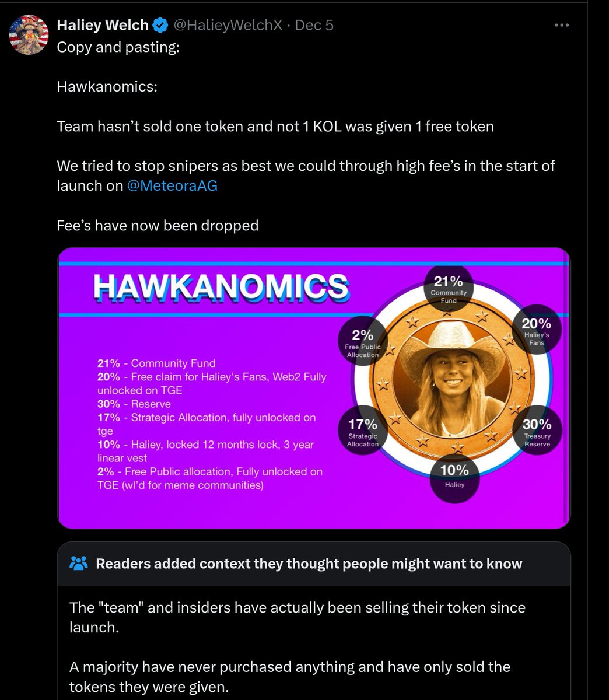Image resolution: width=609 pixels, height=700 pixels.
Task: Open the Haliey Welch display name
Action: pos(102,25)
